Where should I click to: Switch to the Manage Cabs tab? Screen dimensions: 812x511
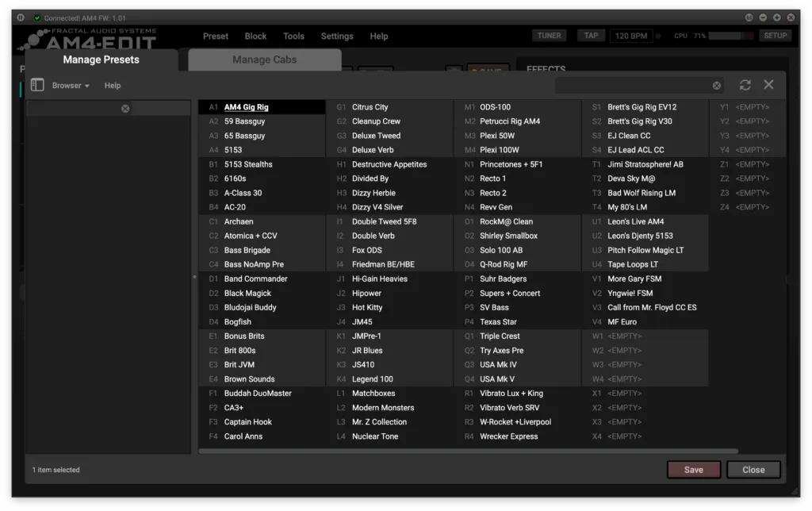[x=264, y=60]
